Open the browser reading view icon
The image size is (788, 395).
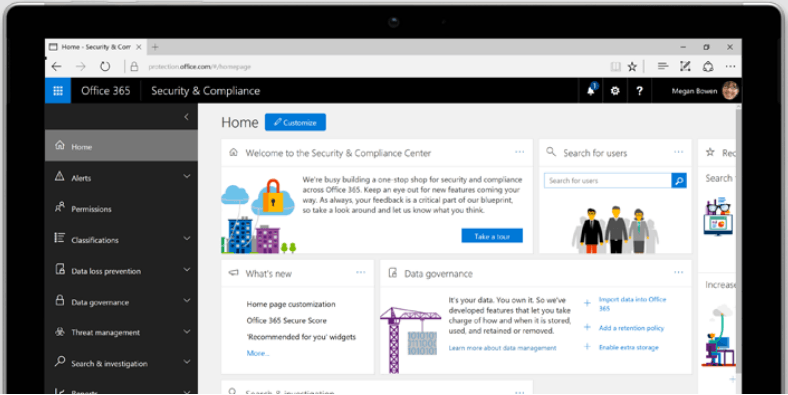tap(615, 66)
